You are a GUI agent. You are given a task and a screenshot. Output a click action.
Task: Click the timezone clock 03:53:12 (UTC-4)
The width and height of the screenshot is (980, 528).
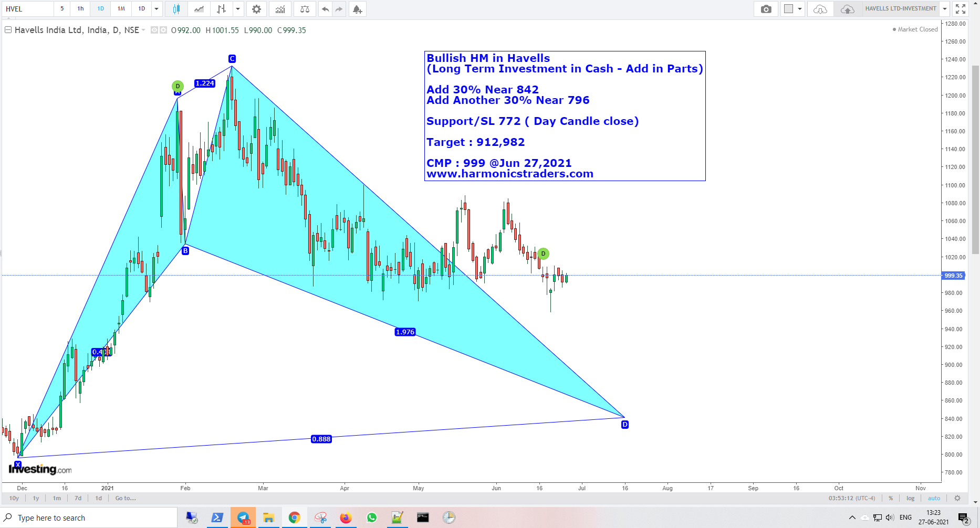click(x=852, y=498)
